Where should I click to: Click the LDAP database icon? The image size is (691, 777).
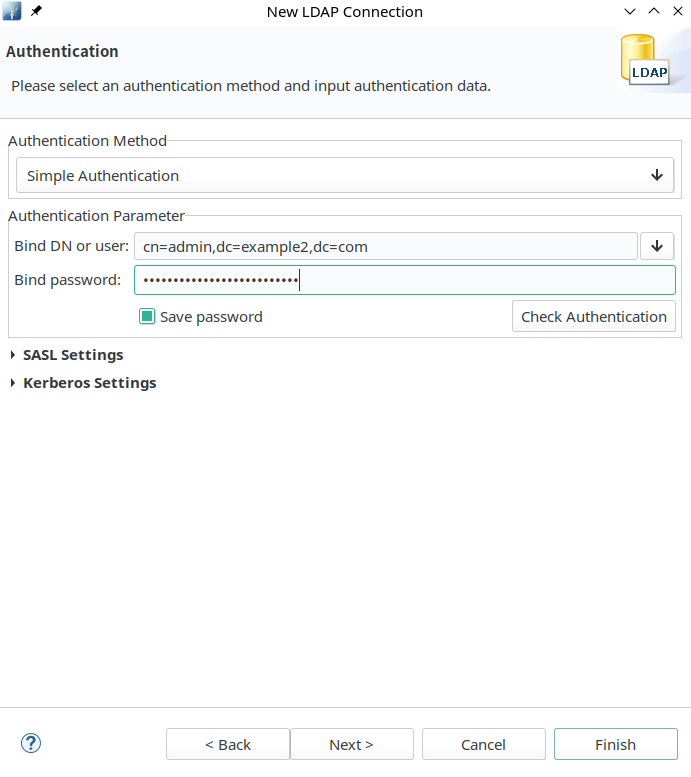pos(644,60)
